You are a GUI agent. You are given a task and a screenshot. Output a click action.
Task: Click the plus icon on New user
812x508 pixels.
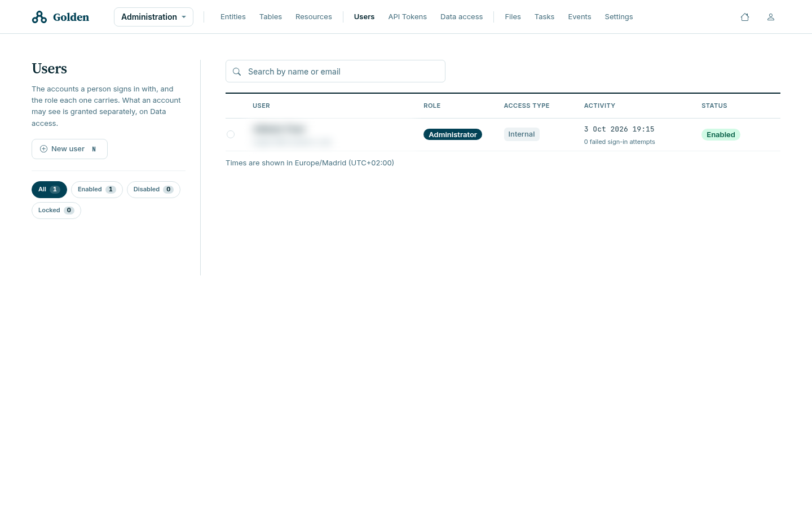tap(43, 149)
